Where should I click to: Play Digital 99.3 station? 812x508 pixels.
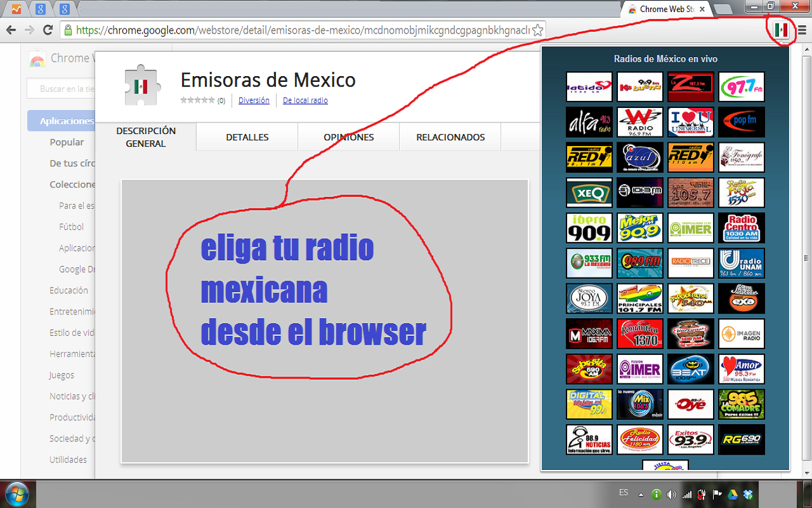click(x=589, y=404)
